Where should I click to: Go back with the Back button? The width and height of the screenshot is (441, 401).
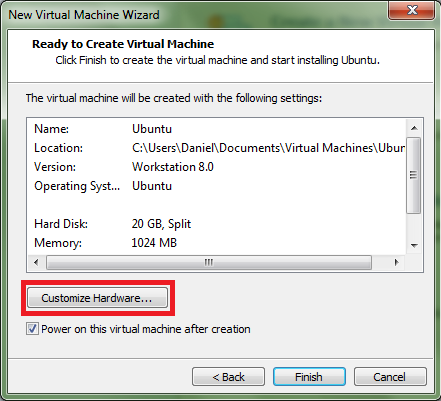tap(228, 377)
